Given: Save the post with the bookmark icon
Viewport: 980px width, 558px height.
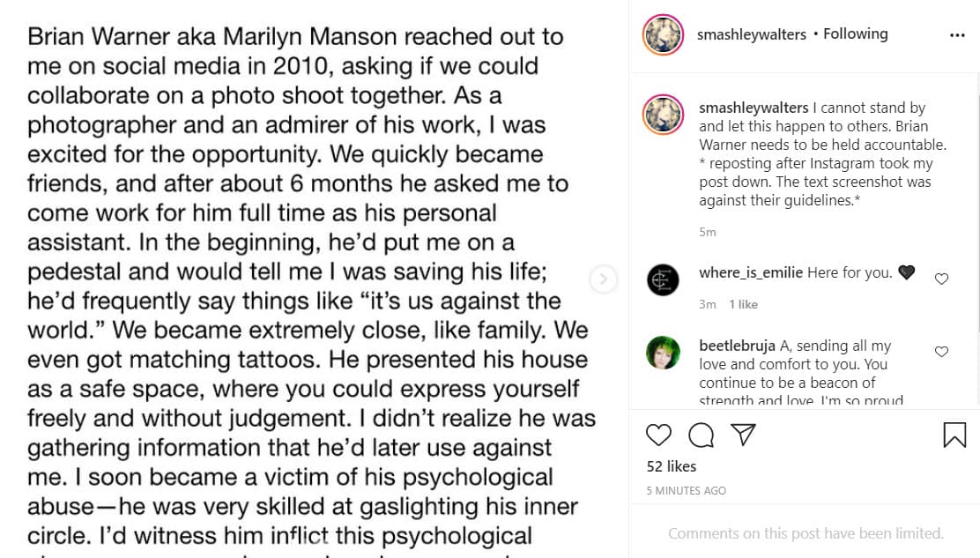Looking at the screenshot, I should pyautogui.click(x=954, y=435).
